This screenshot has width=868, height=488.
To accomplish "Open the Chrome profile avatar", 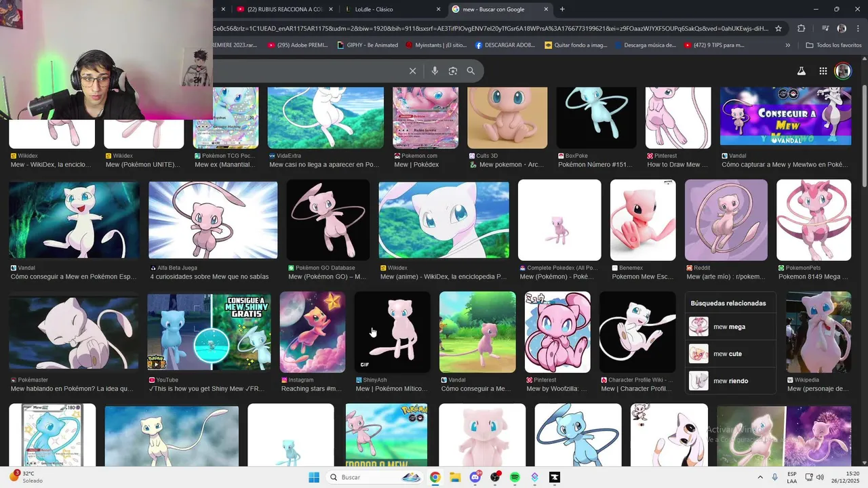I will click(842, 28).
